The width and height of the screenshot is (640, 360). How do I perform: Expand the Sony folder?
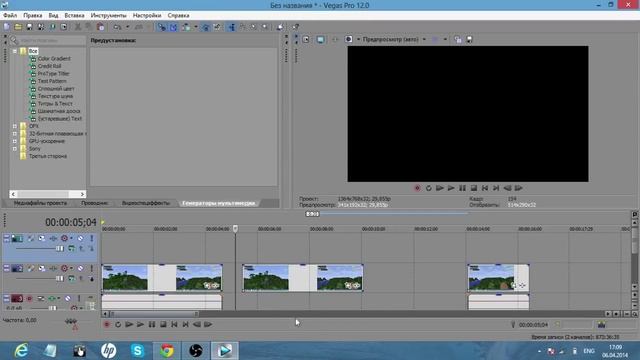pyautogui.click(x=15, y=149)
